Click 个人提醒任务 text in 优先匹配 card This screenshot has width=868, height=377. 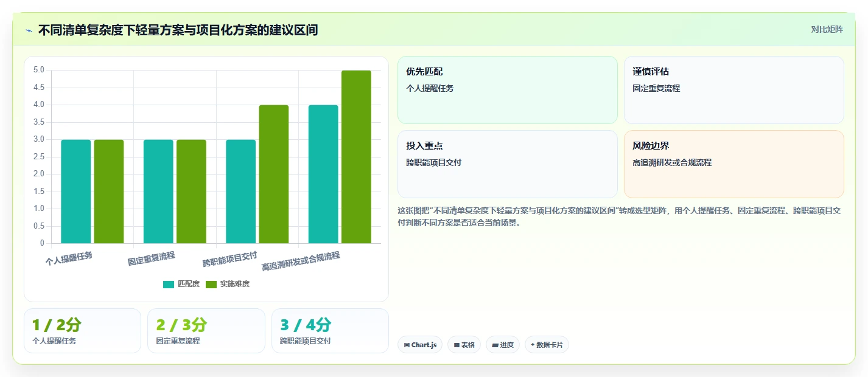tap(430, 88)
